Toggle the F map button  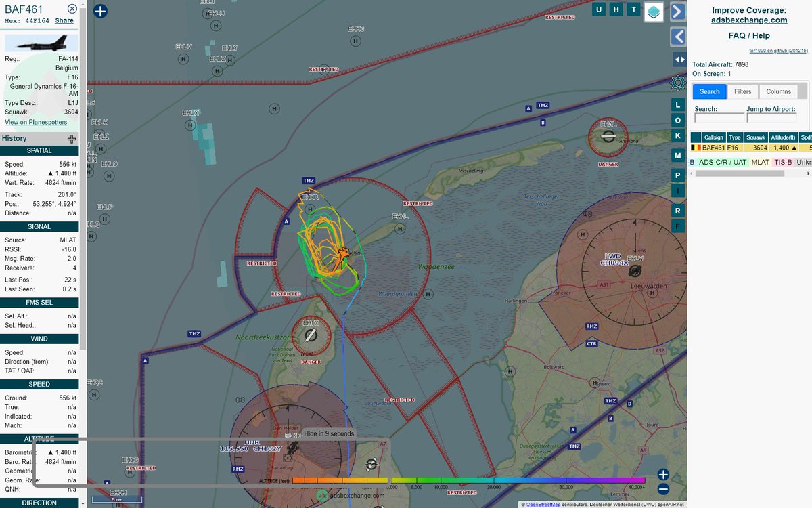point(678,226)
